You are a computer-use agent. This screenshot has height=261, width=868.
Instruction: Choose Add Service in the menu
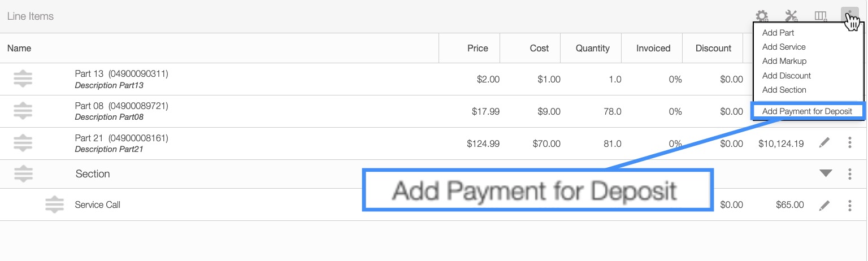click(784, 47)
